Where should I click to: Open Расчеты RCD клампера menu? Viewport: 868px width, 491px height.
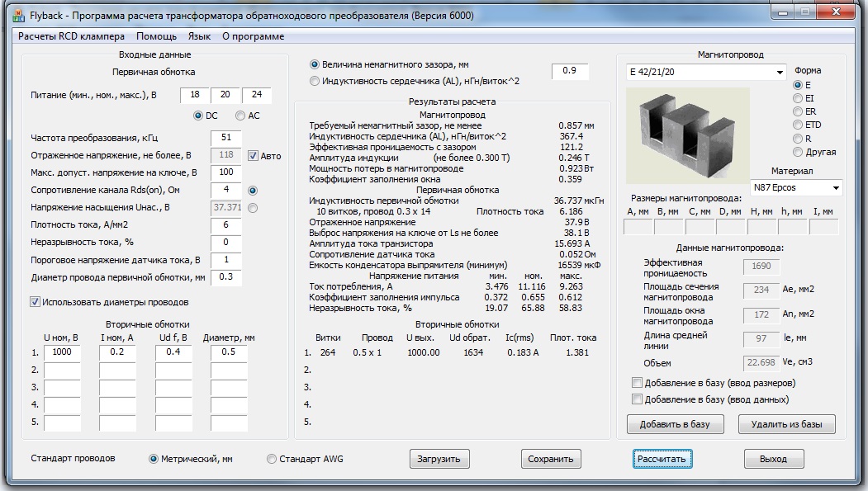pos(71,36)
